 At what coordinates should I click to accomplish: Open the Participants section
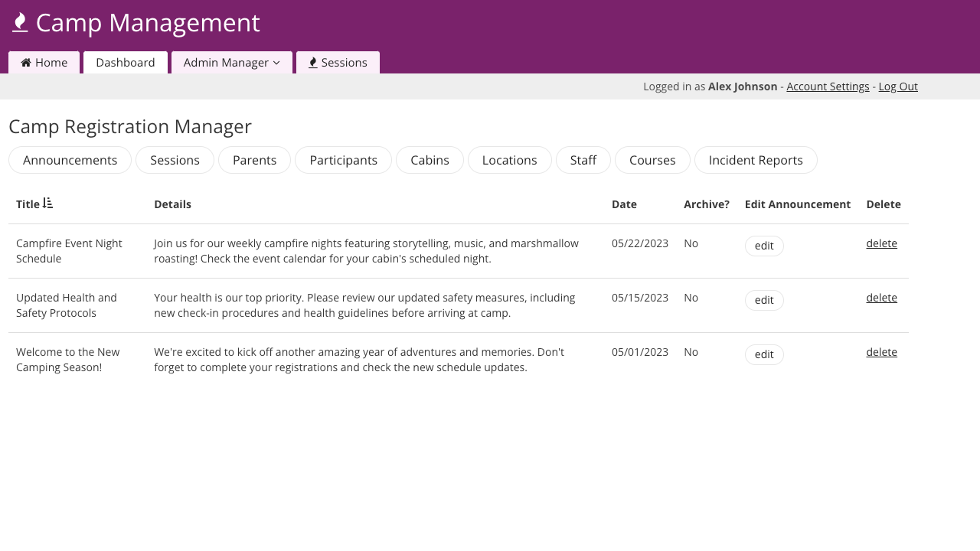343,160
